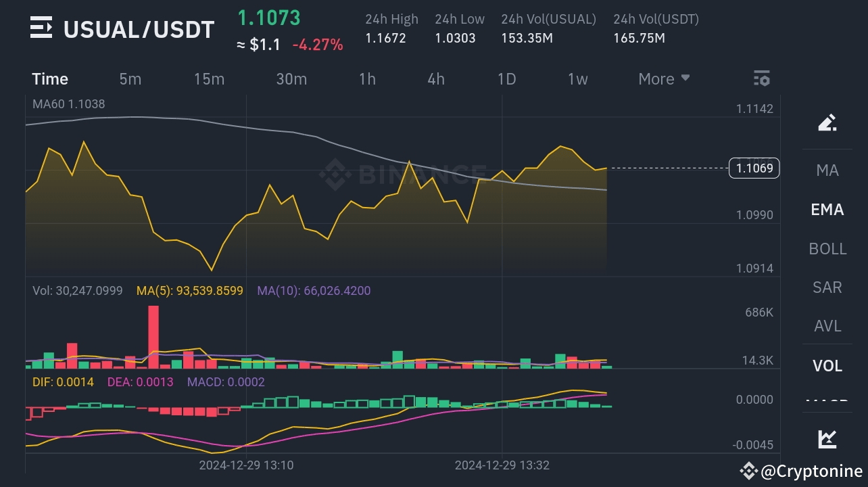Open the chart expand icon at bottom right
Viewport: 868px width, 487px height.
click(x=827, y=439)
